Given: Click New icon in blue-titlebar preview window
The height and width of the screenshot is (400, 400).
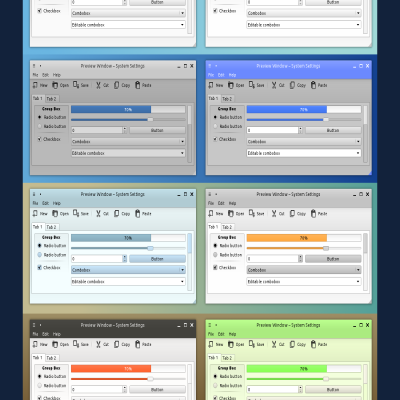Looking at the screenshot, I should (211, 85).
